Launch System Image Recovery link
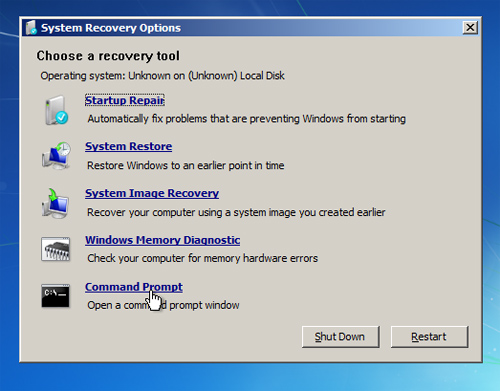The width and height of the screenshot is (500, 391). point(152,193)
